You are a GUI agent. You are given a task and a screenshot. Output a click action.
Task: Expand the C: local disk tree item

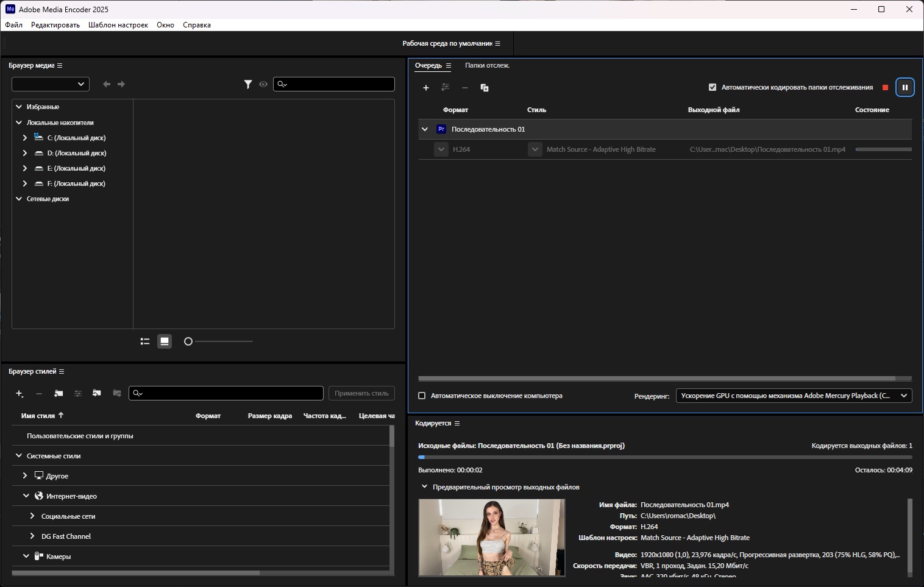coord(25,138)
